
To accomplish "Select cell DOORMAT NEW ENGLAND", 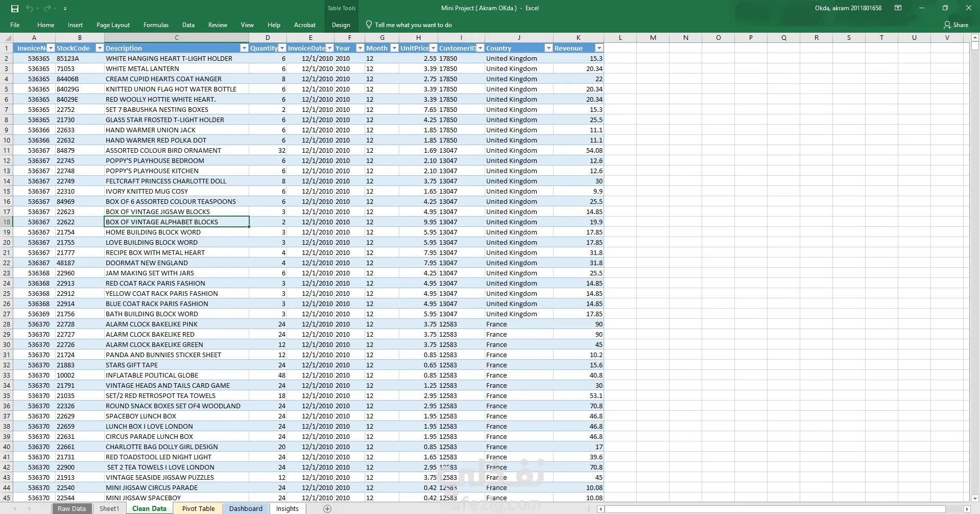I will (x=177, y=263).
